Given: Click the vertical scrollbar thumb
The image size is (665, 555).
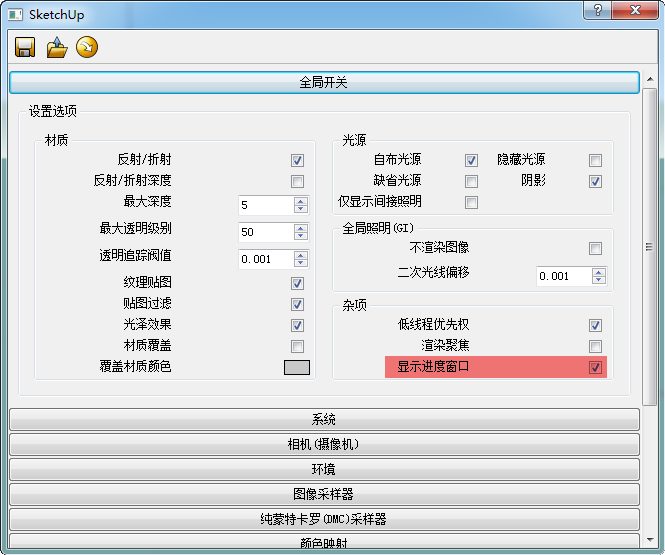Looking at the screenshot, I should pos(650,247).
